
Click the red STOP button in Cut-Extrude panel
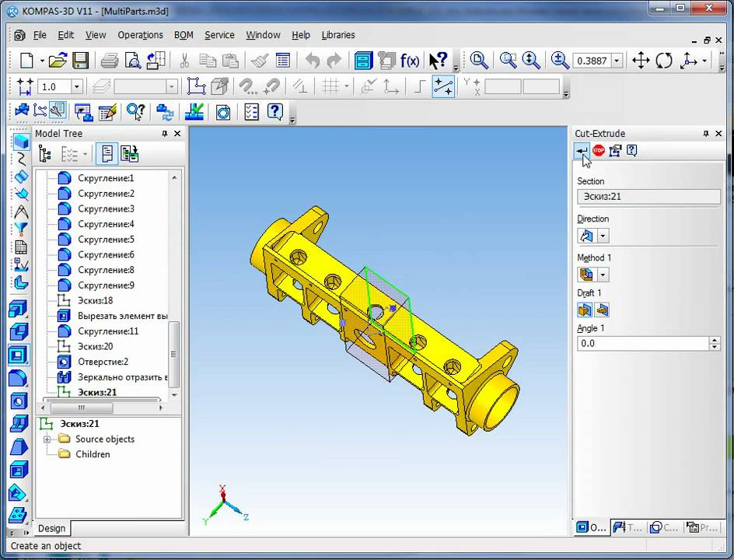tap(599, 151)
